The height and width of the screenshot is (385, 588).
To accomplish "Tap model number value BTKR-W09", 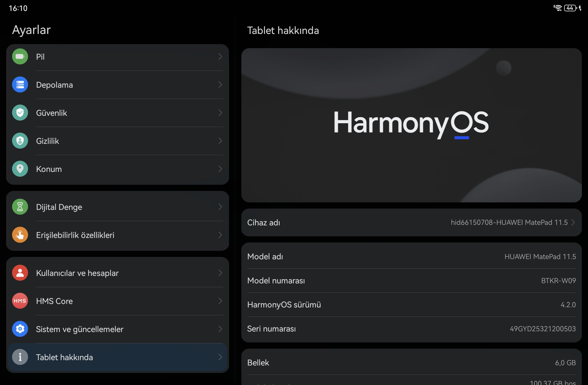I will click(x=559, y=280).
